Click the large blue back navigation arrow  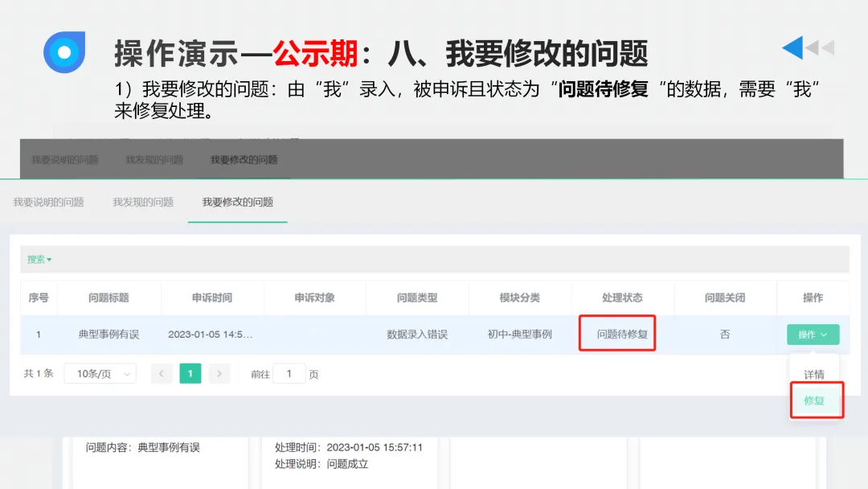[793, 48]
